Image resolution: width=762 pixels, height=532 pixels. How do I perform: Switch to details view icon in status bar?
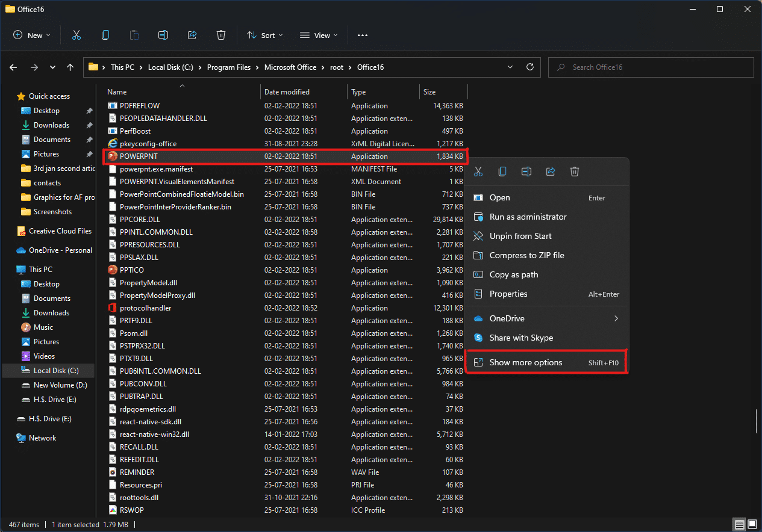[x=739, y=525]
